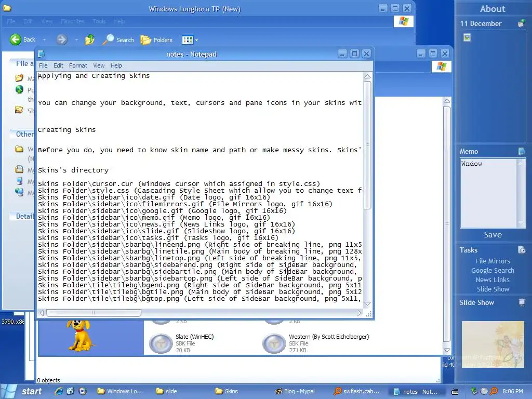This screenshot has width=532, height=399.
Task: Open Tools menu in Longhorn window
Action: 99,21
